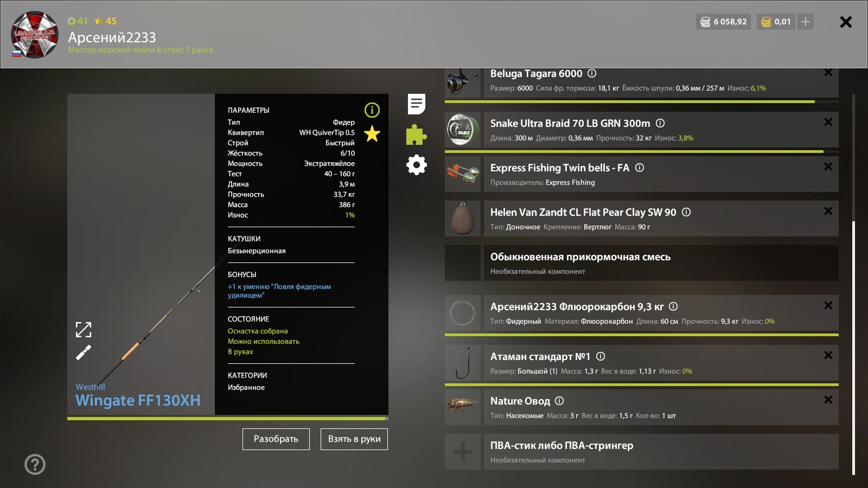The width and height of the screenshot is (868, 488).
Task: Open the player avatar profile
Action: click(35, 35)
